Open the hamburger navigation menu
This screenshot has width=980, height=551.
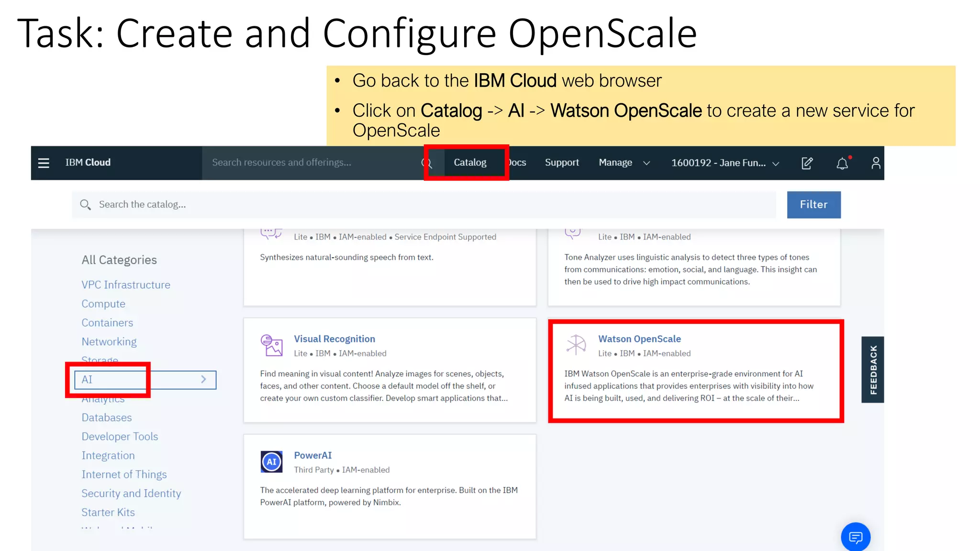coord(44,163)
